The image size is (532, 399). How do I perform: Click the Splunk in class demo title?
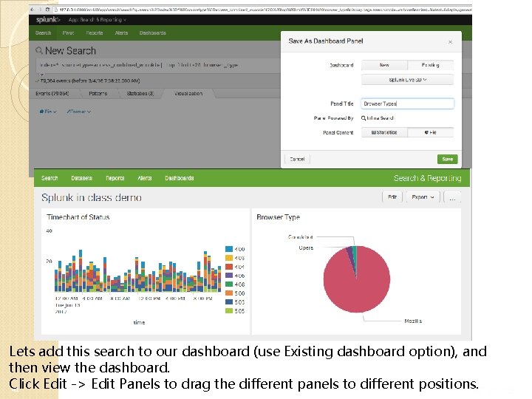pos(92,197)
